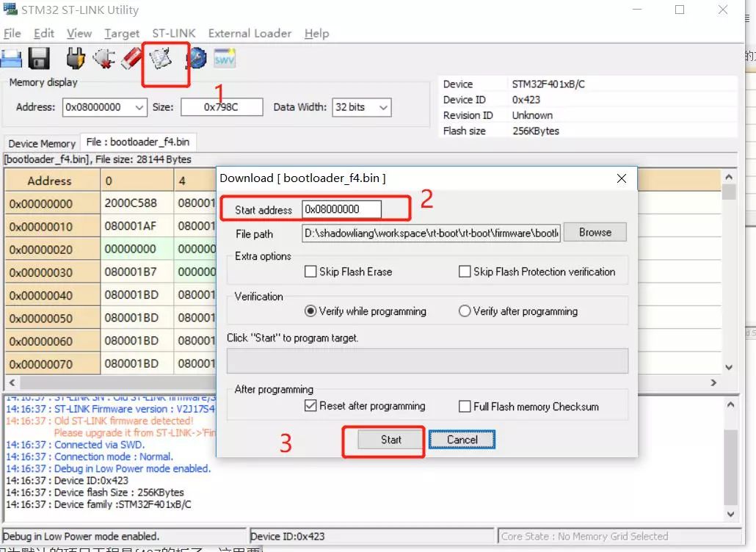Click memory grid scroll up arrow
The image size is (756, 552).
tap(729, 177)
